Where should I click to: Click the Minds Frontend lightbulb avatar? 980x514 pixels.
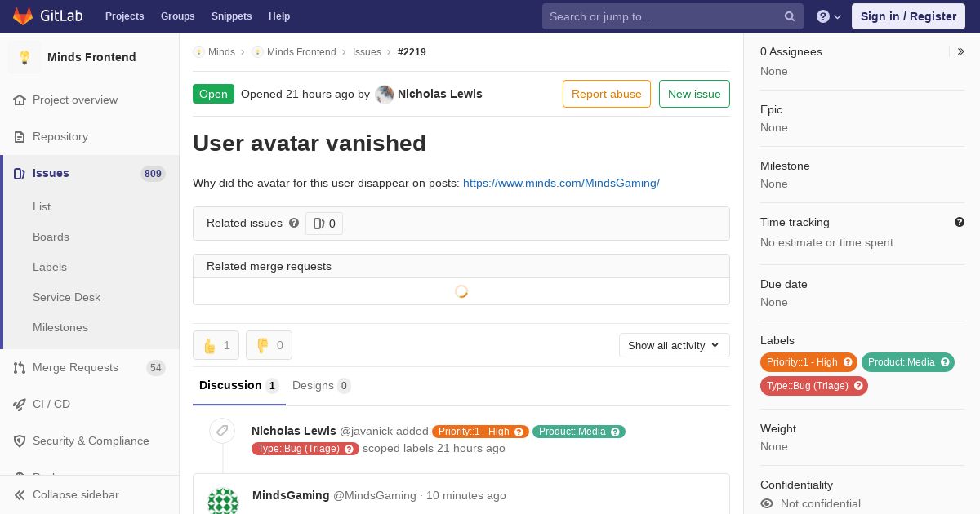coord(24,57)
